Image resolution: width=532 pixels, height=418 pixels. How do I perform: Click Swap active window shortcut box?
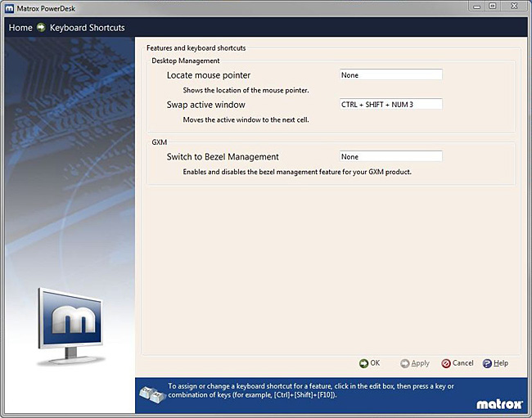point(391,104)
